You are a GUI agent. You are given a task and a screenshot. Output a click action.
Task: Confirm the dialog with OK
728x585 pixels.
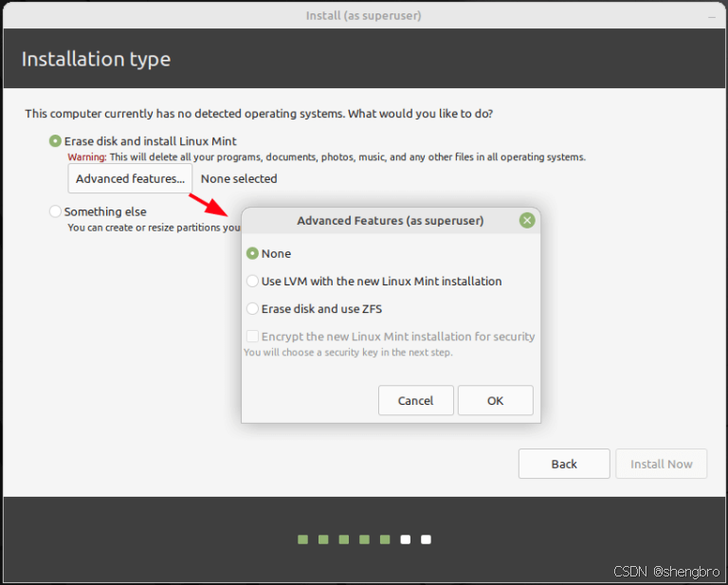coord(495,400)
